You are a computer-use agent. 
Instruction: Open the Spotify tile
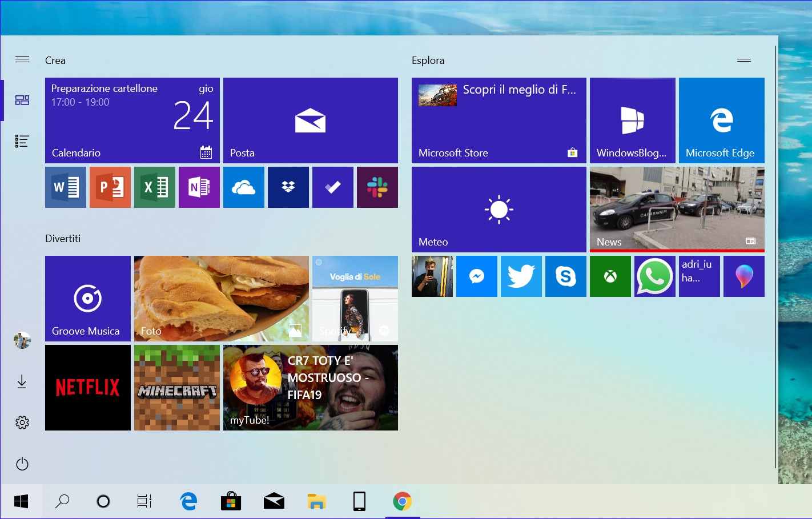[355, 299]
